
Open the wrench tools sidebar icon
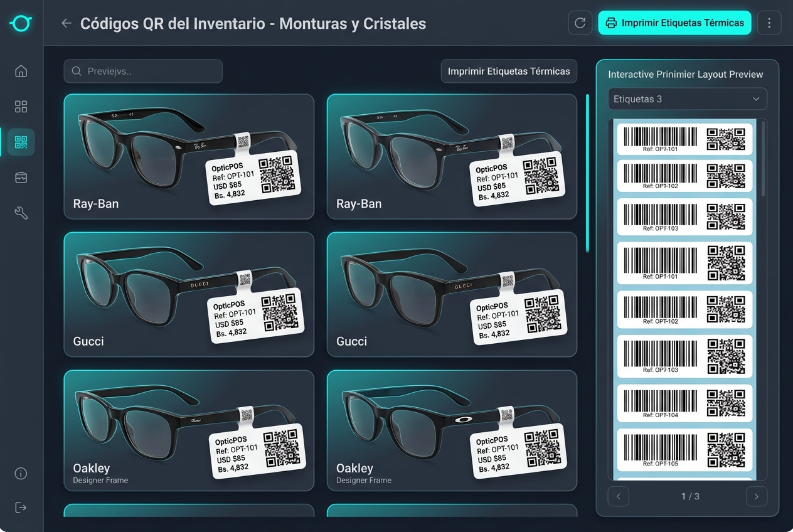pyautogui.click(x=21, y=213)
